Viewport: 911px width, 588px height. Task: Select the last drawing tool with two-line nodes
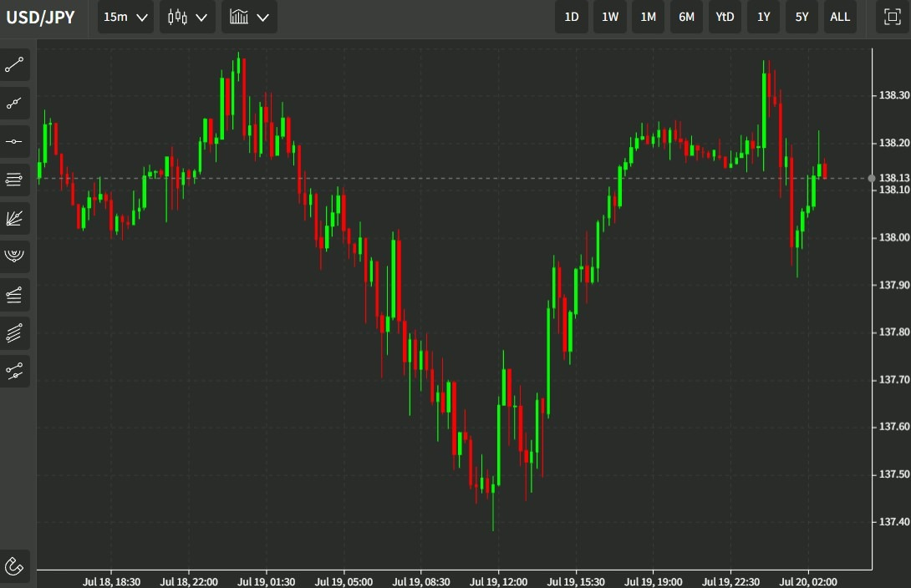(14, 371)
